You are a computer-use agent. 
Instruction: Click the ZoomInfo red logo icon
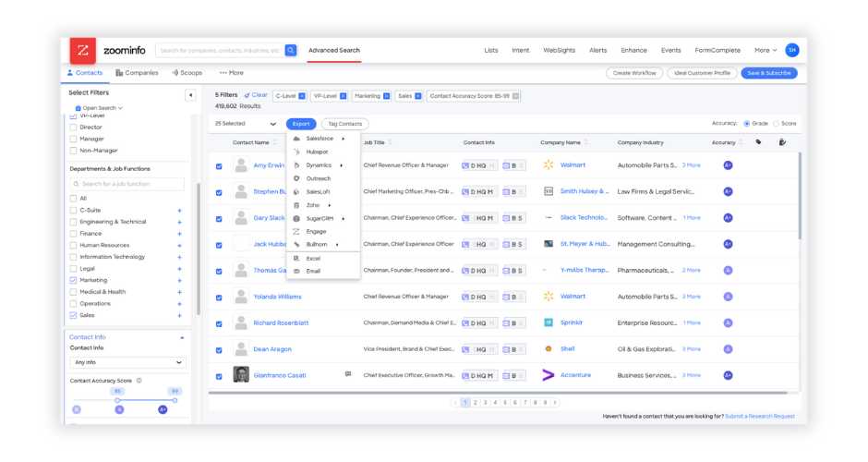[x=82, y=51]
